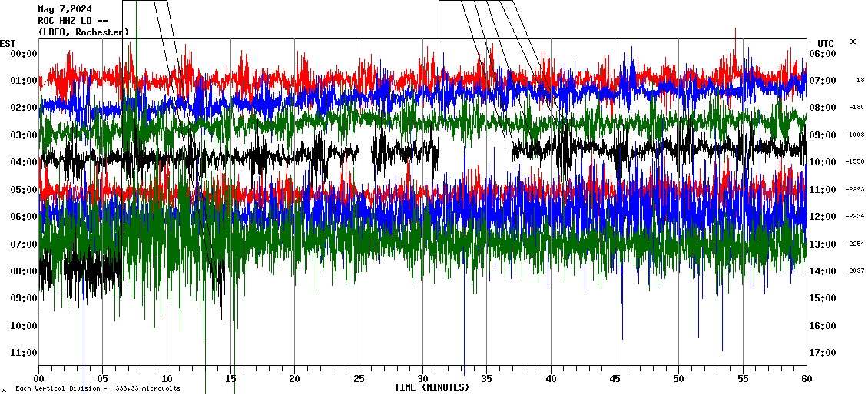Image resolution: width=868 pixels, height=399 pixels.
Task: Click the vertical division 333.33 microvolts note
Action: point(98,389)
